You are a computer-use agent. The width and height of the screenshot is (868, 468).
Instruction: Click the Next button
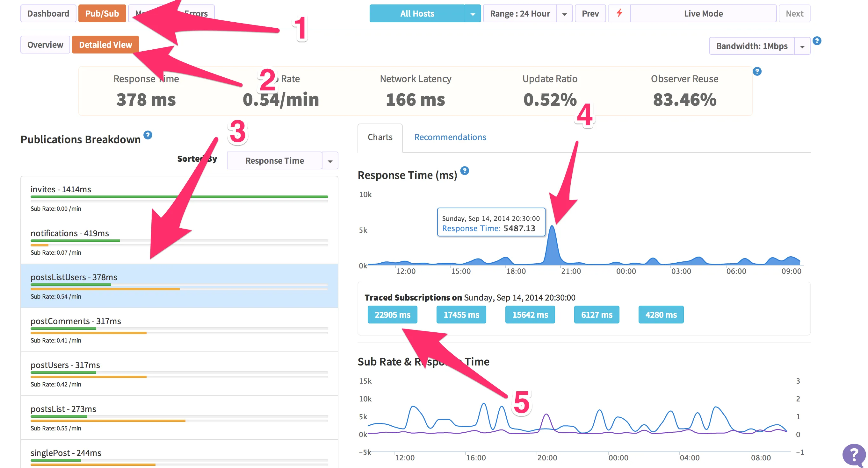click(x=794, y=13)
